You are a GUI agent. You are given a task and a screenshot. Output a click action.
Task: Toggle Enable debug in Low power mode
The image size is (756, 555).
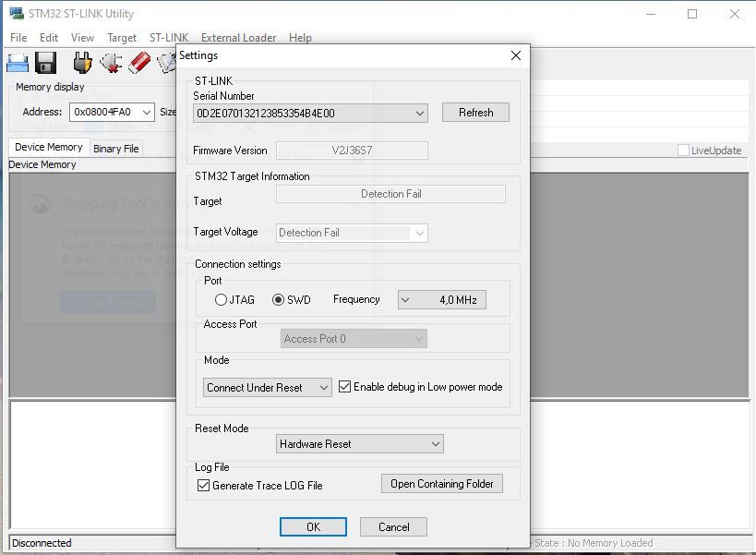pyautogui.click(x=344, y=387)
